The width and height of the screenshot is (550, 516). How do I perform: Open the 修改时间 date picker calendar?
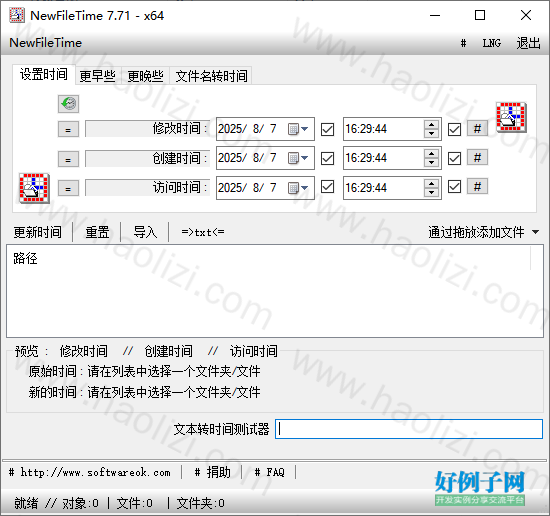298,129
